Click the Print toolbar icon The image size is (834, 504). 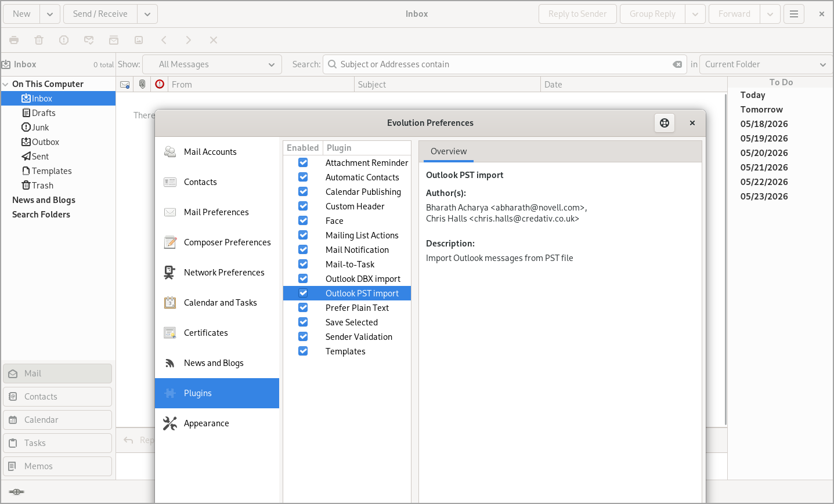point(14,40)
